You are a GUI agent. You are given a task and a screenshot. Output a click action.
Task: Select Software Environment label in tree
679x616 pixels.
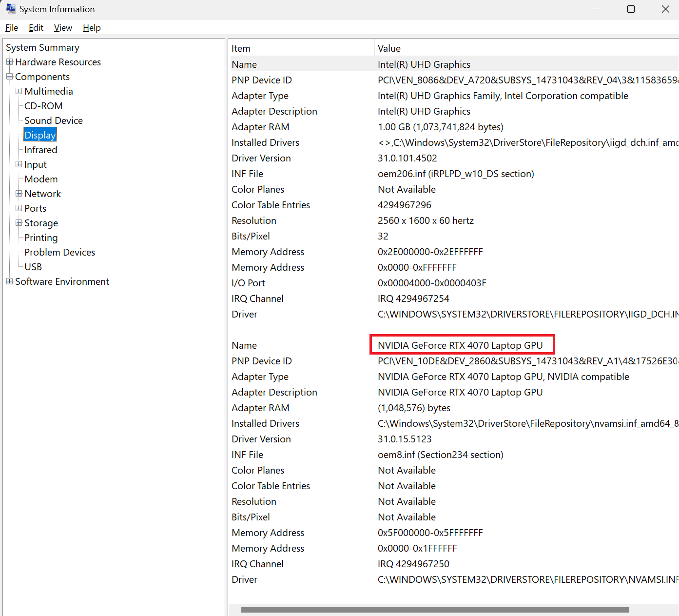[62, 281]
